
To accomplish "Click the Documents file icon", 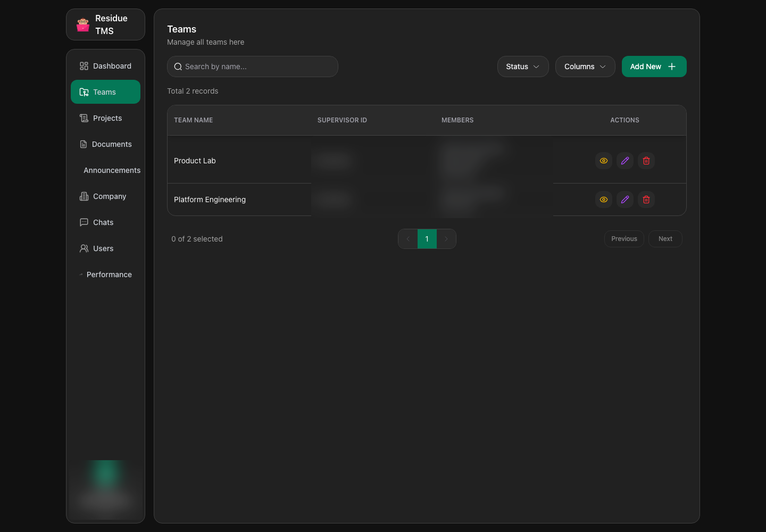I will [x=84, y=144].
